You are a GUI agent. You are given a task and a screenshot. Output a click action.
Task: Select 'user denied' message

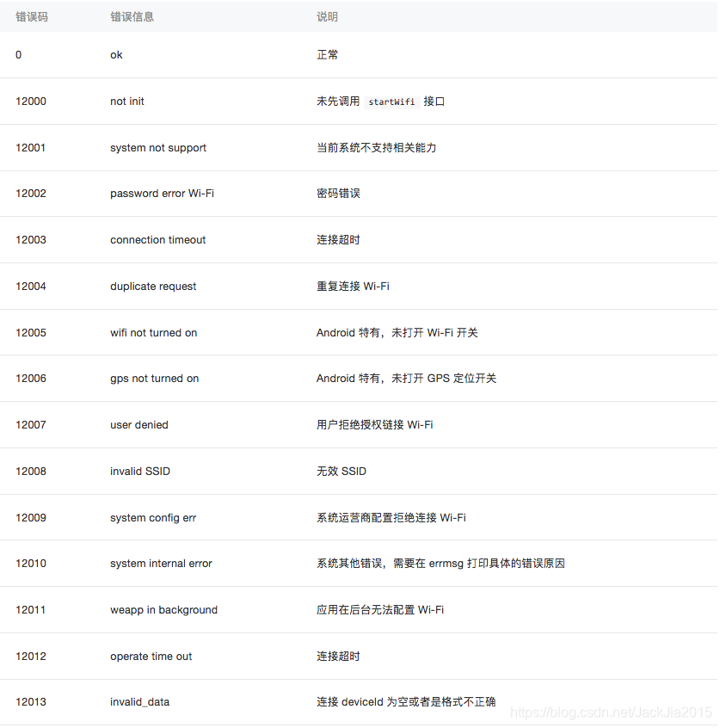tap(139, 425)
